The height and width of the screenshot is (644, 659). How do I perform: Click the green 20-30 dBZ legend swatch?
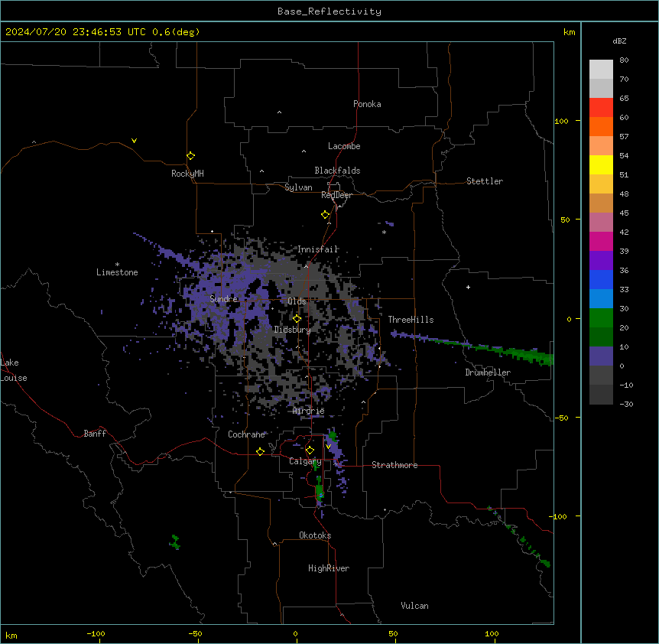[601, 318]
